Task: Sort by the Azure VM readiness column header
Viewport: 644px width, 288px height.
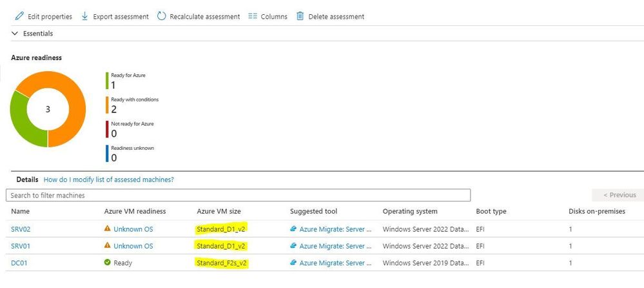Action: [x=135, y=211]
